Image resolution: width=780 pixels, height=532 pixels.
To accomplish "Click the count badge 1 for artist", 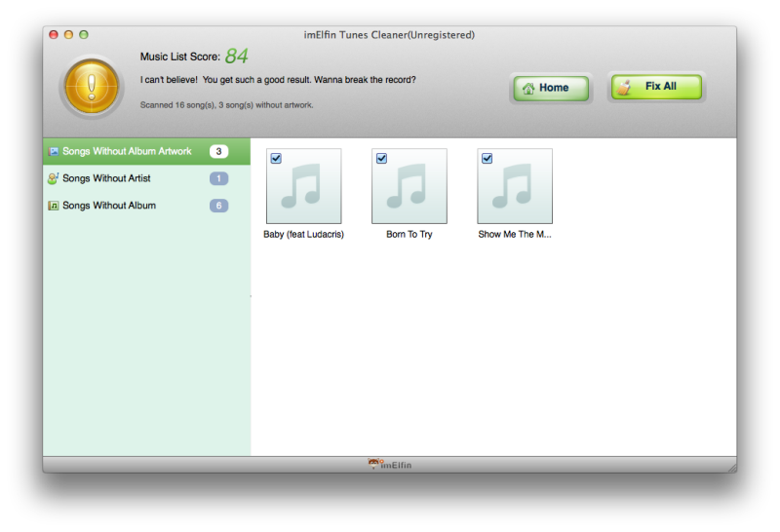I will pos(218,178).
